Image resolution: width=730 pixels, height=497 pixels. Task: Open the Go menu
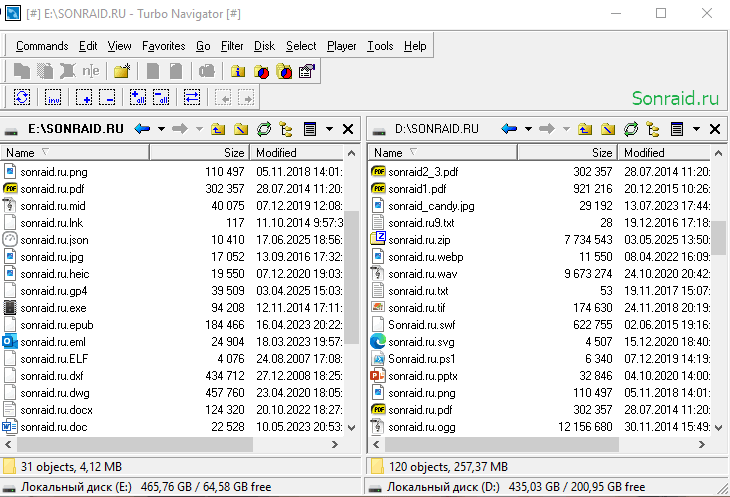pyautogui.click(x=203, y=46)
